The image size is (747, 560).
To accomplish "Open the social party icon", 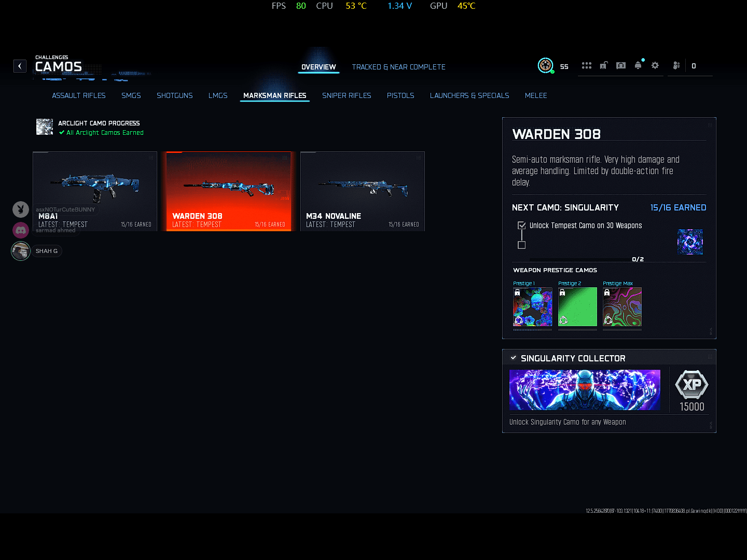I will point(676,66).
